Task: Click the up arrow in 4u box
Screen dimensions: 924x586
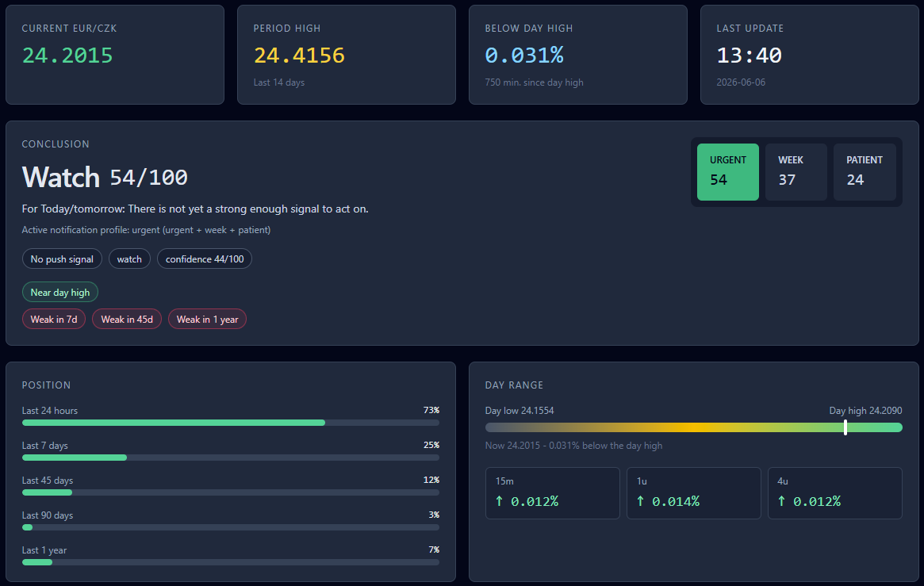Action: (x=781, y=501)
